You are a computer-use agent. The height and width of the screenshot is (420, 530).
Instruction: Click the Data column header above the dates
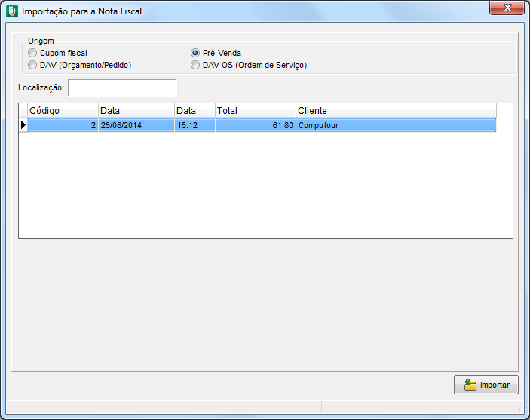coord(136,111)
